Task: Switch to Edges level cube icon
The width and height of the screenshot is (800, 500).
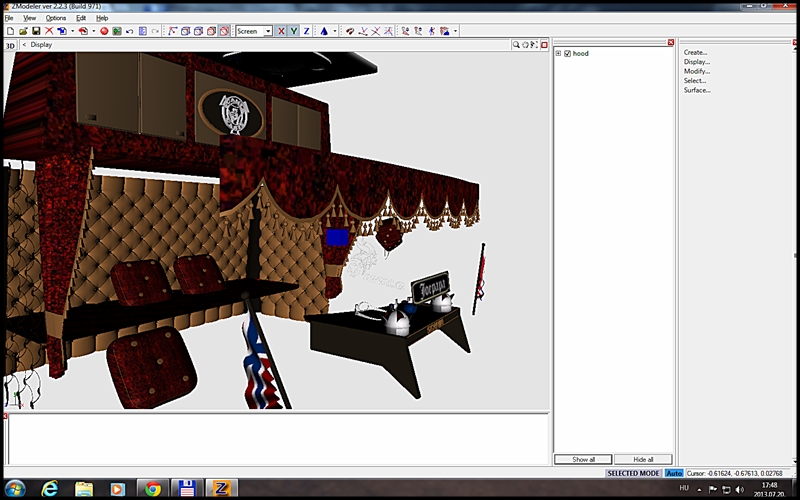Action: click(185, 31)
